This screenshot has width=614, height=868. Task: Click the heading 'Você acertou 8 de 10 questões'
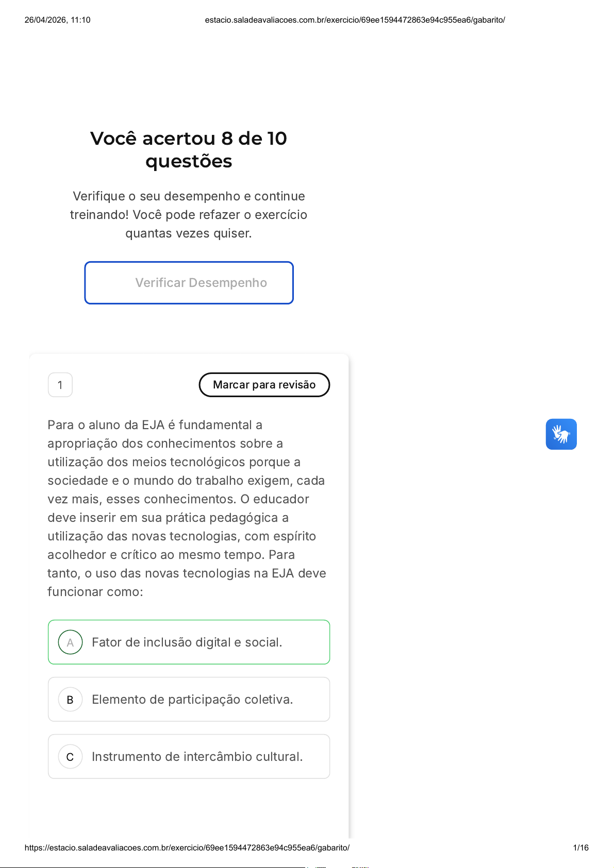tap(189, 149)
